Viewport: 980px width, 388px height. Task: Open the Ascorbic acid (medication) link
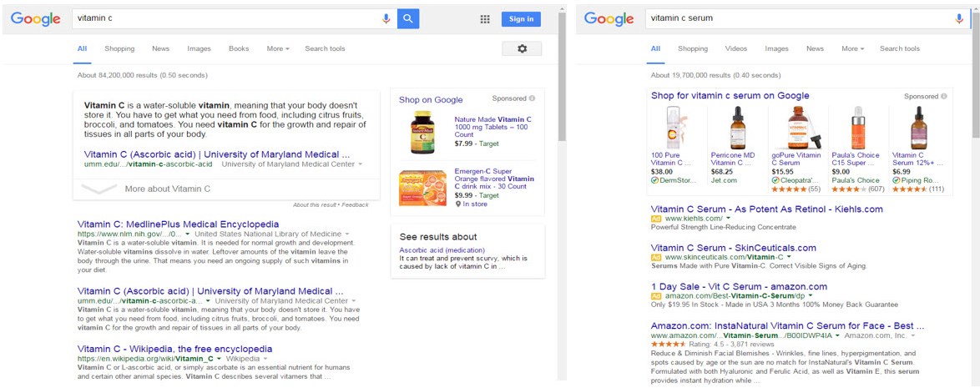tap(439, 250)
